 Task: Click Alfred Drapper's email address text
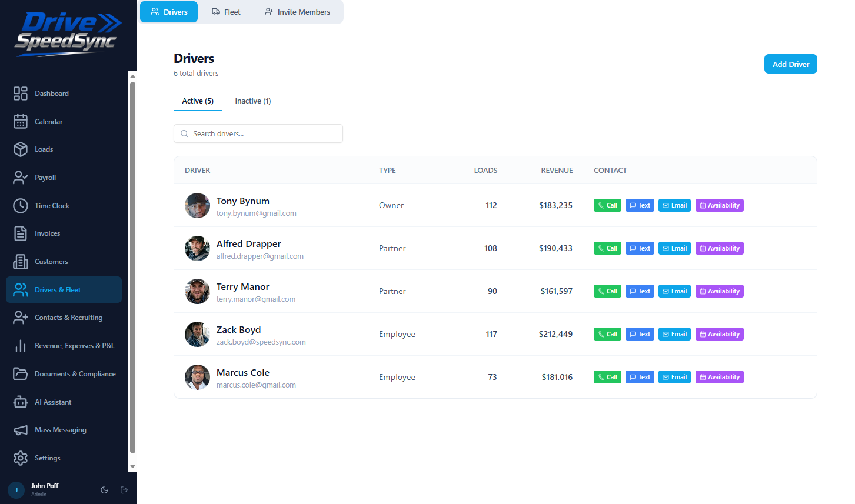[260, 256]
